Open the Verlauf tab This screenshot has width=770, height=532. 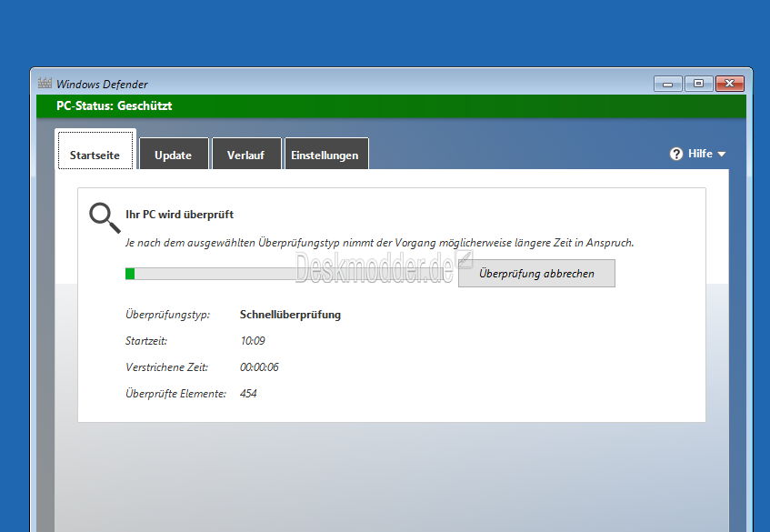click(x=246, y=155)
